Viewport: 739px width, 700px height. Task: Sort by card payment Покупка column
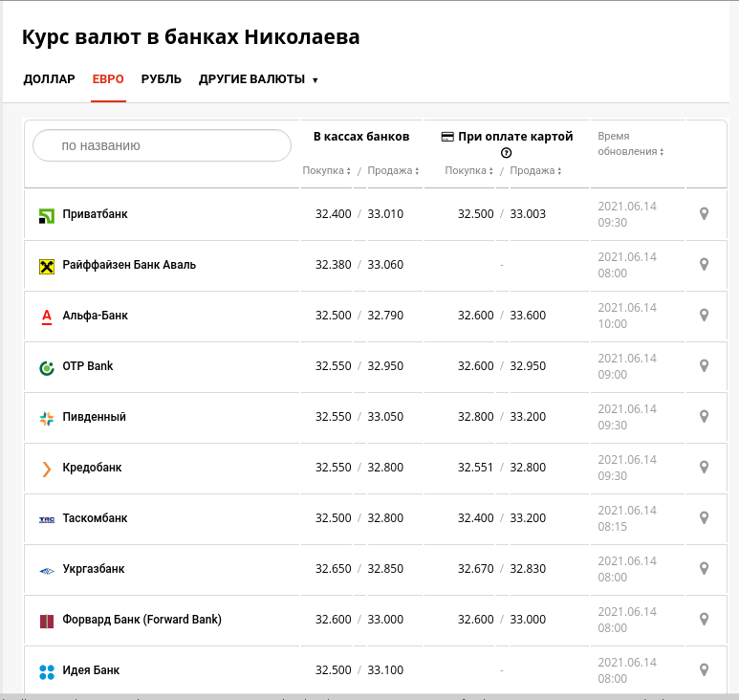[469, 170]
